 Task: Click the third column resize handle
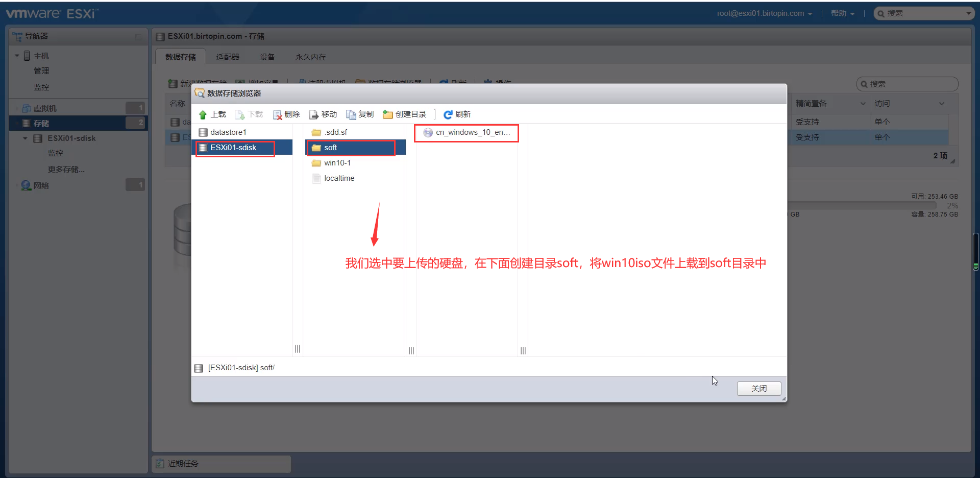coord(523,350)
